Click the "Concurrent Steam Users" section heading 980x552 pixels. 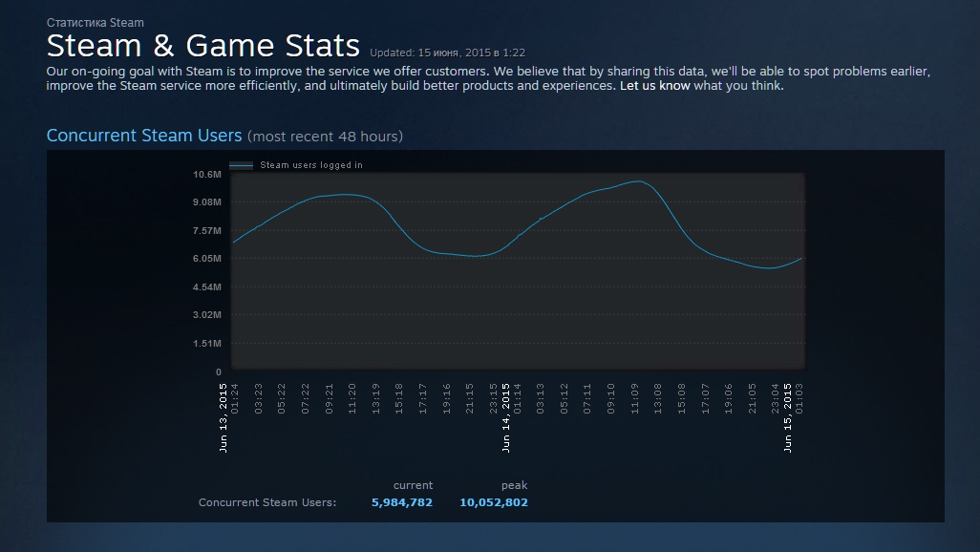tap(143, 136)
